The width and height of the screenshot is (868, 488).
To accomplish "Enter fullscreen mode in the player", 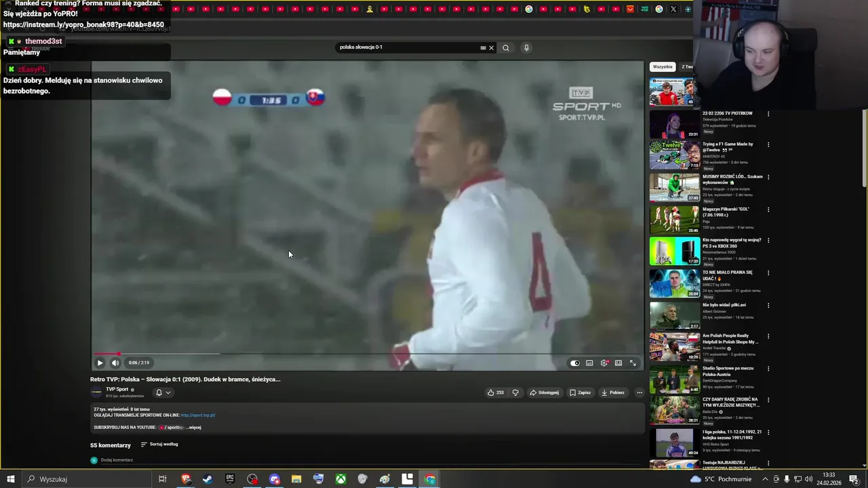I will point(633,363).
